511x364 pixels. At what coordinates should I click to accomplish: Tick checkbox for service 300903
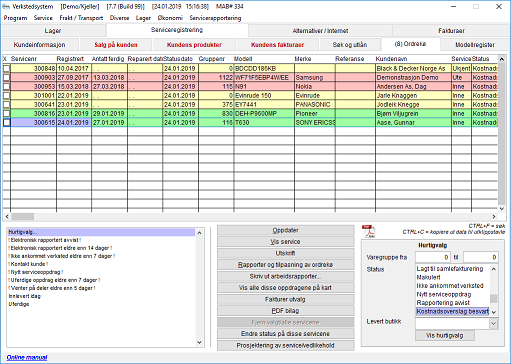[6, 77]
